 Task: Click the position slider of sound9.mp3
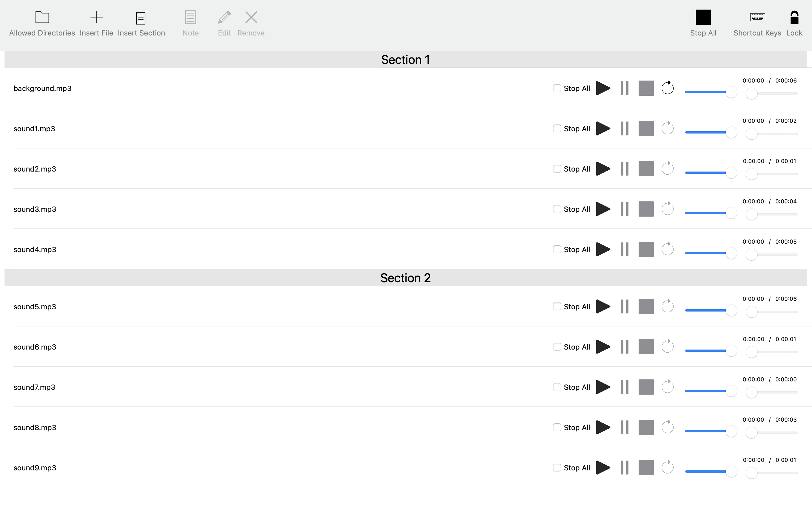(x=772, y=473)
